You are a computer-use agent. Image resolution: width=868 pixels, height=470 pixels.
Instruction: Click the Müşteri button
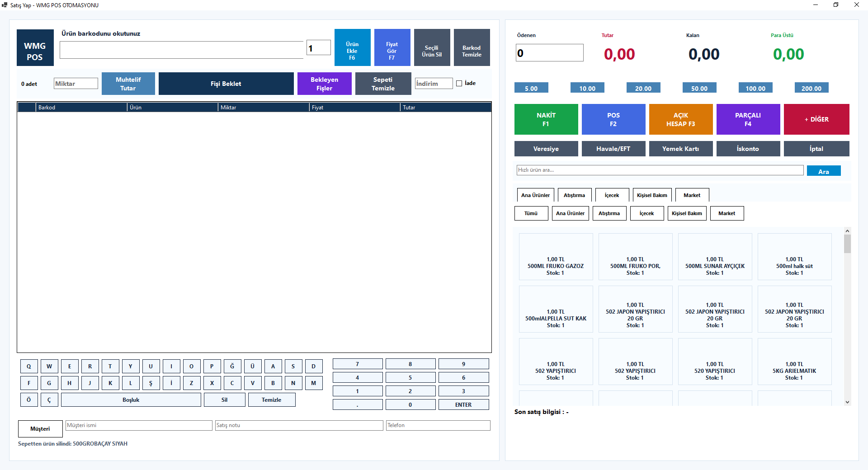point(40,428)
